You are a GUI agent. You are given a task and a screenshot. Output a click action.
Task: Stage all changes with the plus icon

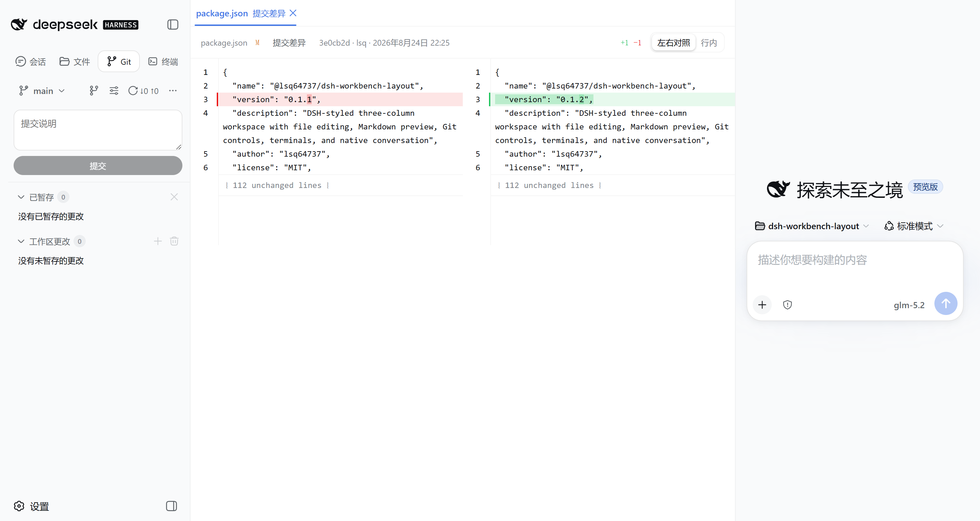coord(158,241)
